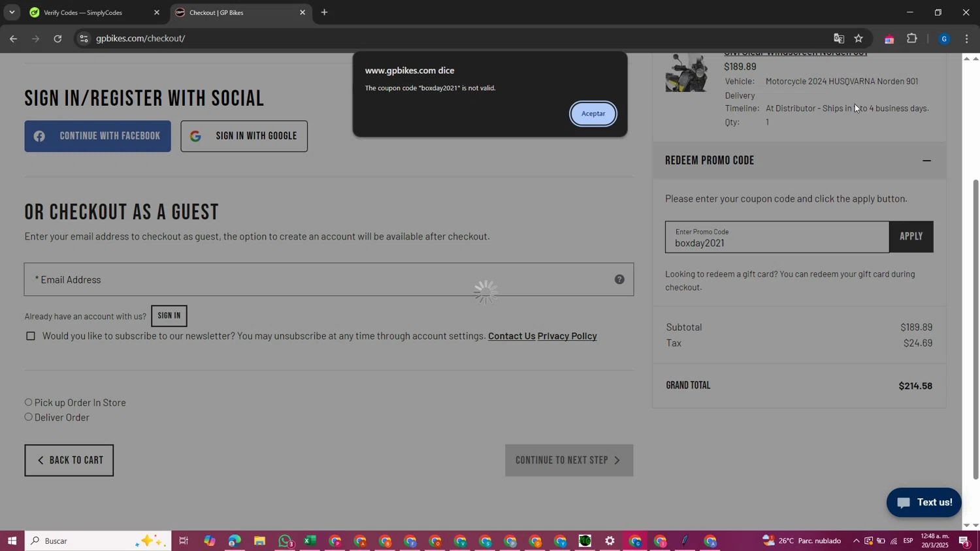Check the newsletter subscription checkbox
980x551 pixels.
[31, 336]
